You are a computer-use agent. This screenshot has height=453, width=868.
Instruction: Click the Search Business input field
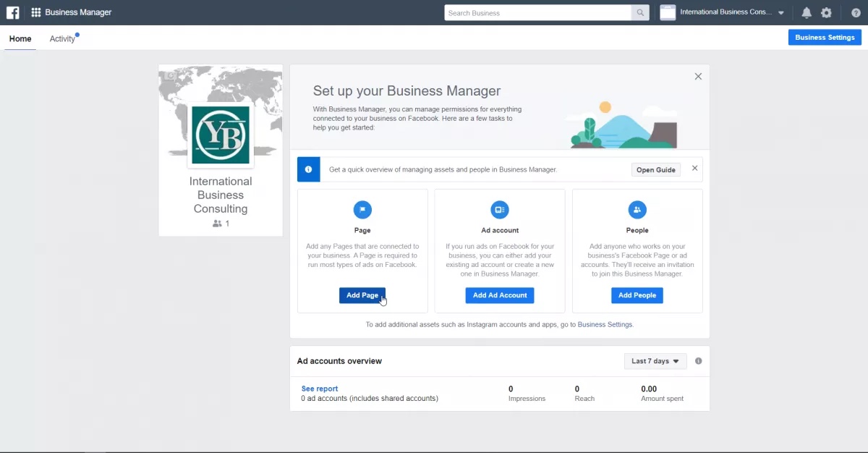(537, 13)
